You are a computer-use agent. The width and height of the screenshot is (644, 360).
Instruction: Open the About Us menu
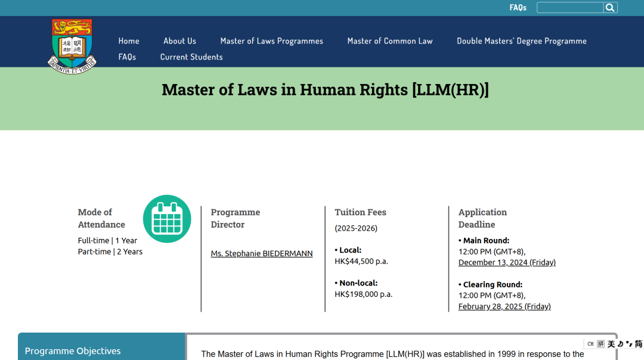(179, 41)
